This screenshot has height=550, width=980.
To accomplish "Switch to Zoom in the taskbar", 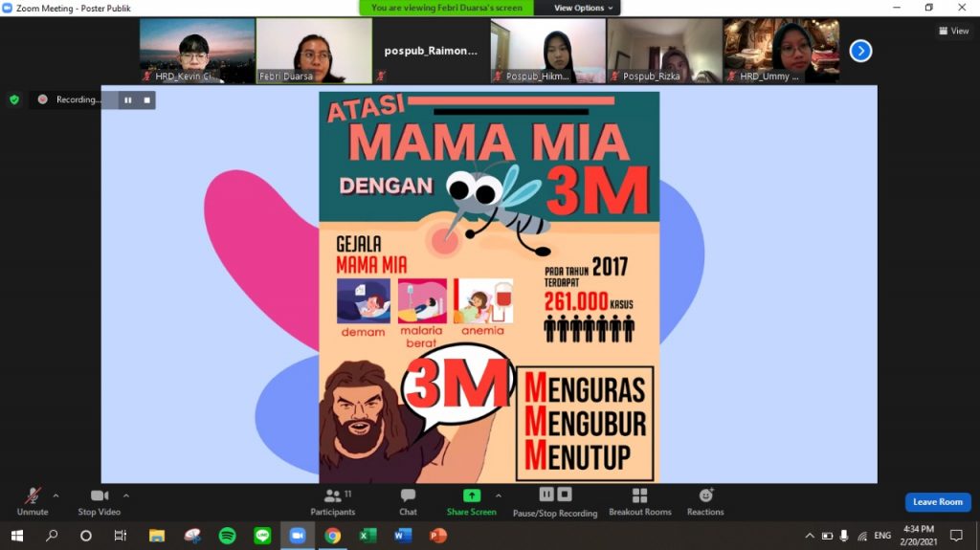I will point(298,536).
